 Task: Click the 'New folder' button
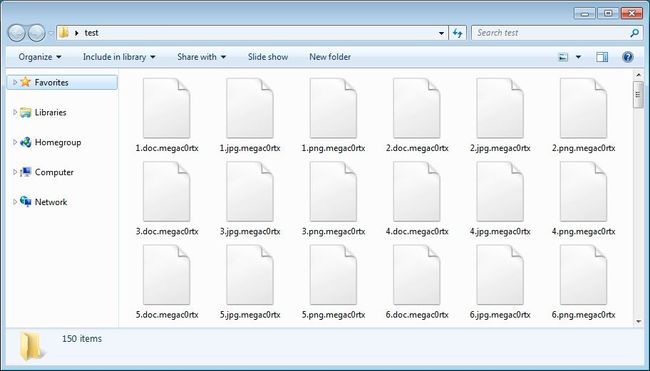330,57
